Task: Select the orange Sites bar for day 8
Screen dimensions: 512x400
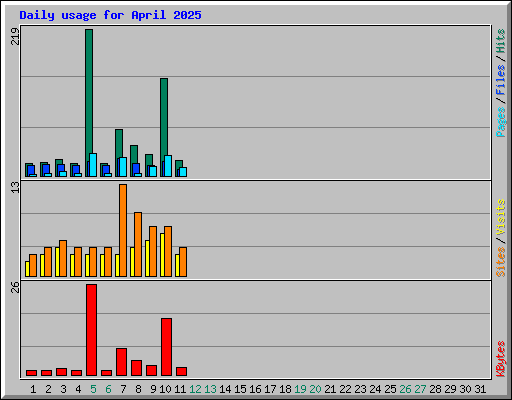Action: [x=138, y=244]
